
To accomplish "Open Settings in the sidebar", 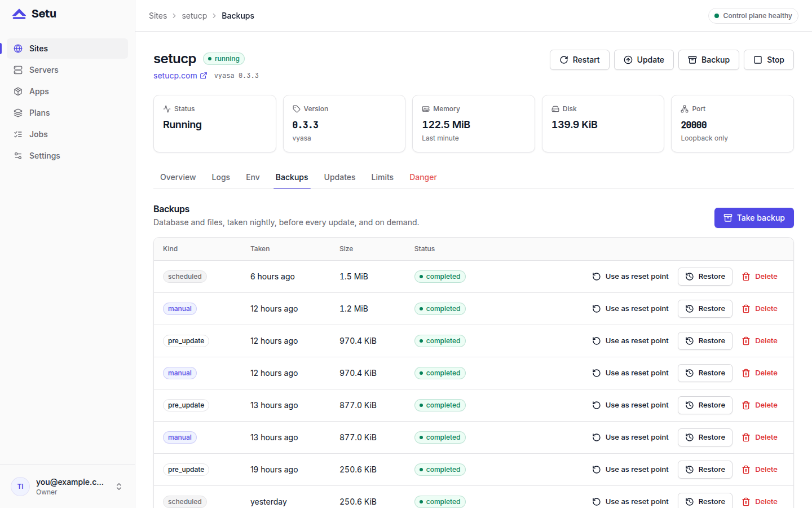I will (x=67, y=156).
